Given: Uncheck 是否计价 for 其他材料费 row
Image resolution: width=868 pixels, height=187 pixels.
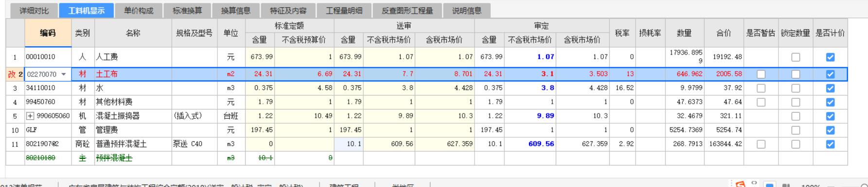Looking at the screenshot, I should point(830,102).
